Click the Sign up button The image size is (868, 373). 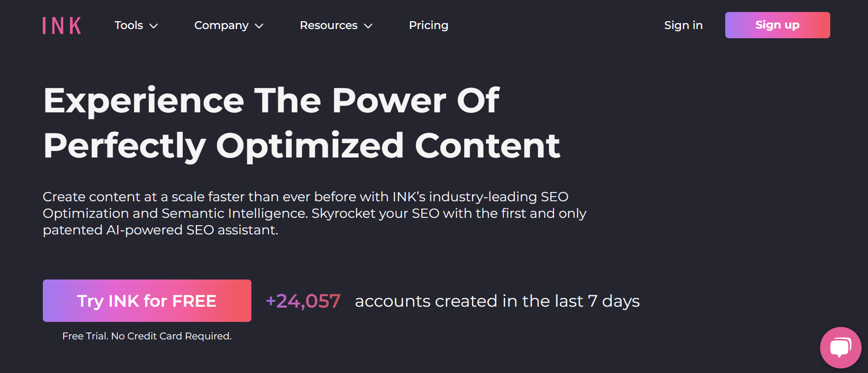click(777, 25)
